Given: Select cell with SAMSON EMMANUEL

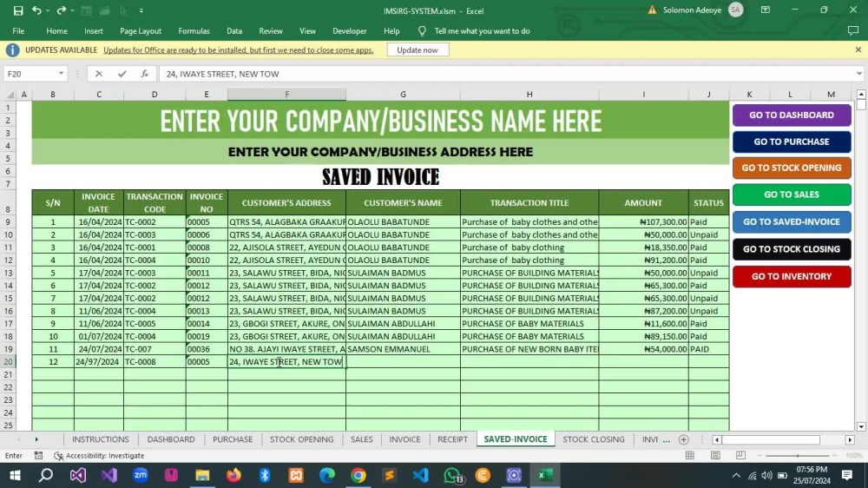Looking at the screenshot, I should pos(403,349).
